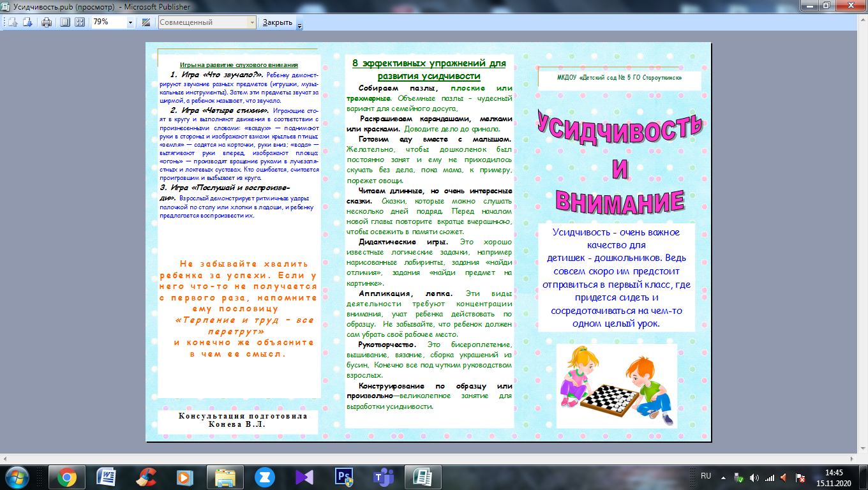The image size is (868, 490).
Task: Open the 79% zoom dropdown
Action: (x=130, y=22)
